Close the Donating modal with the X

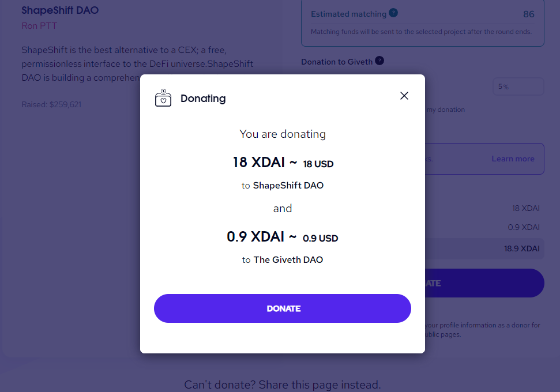[x=404, y=96]
